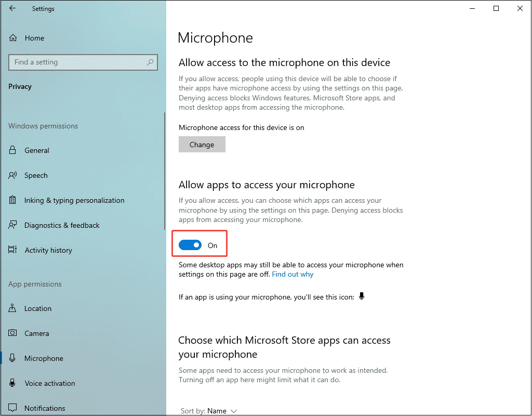Click the Voice activation microphone icon
This screenshot has height=416, width=532.
(11, 383)
